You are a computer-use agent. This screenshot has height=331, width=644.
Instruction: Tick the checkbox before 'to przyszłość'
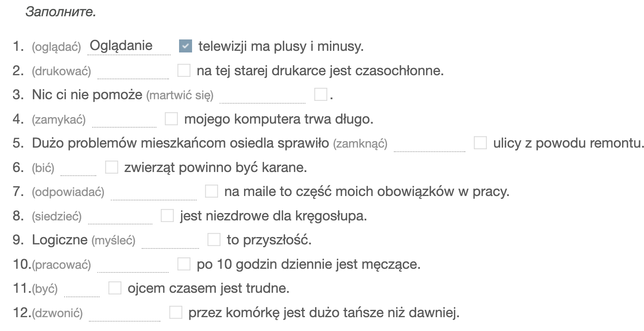point(214,240)
